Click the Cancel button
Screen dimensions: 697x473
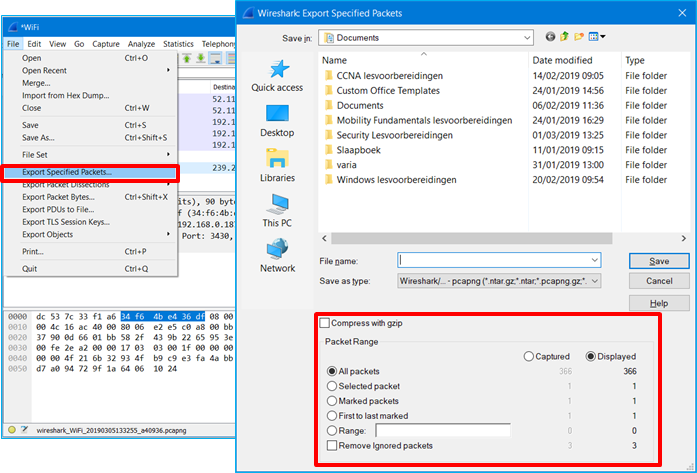659,281
